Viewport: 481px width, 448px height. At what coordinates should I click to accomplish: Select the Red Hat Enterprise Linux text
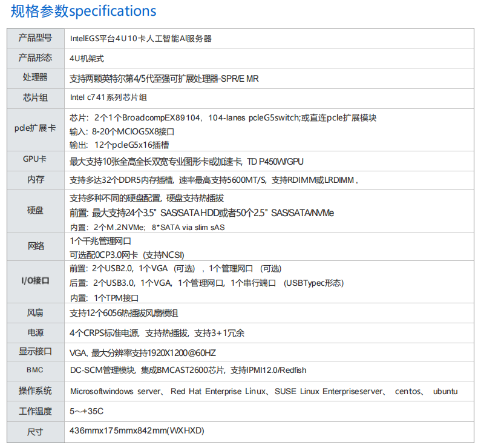click(218, 391)
